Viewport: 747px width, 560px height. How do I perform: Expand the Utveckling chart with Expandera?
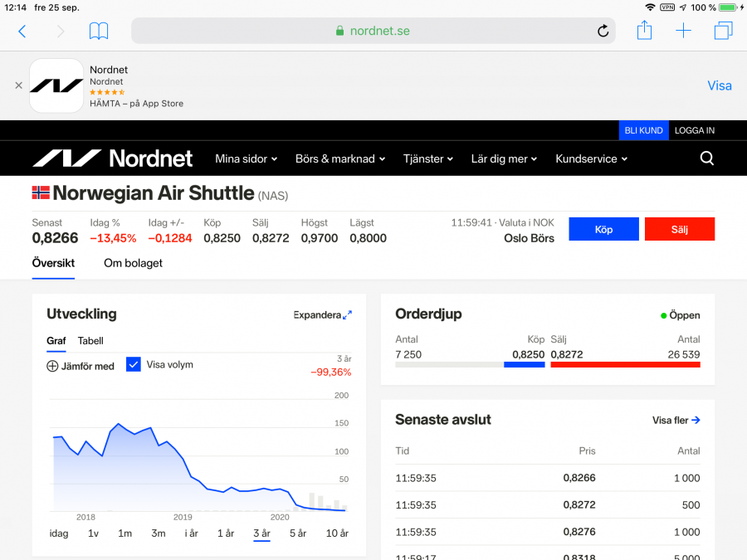coord(323,315)
